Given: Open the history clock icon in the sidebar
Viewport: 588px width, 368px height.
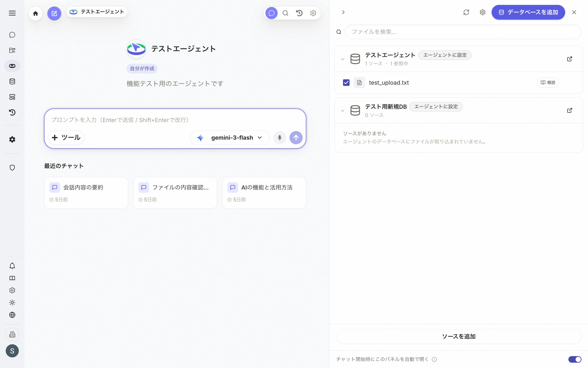Looking at the screenshot, I should point(12,112).
